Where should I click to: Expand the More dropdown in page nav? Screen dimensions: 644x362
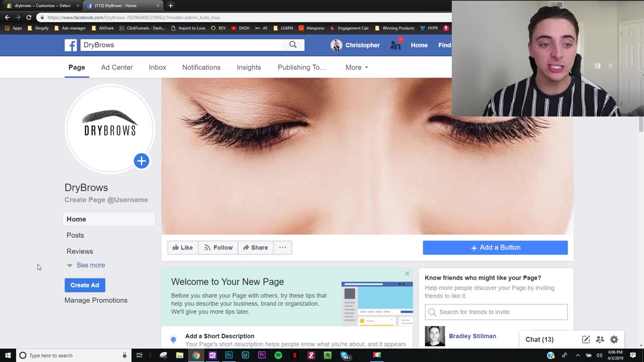tap(357, 67)
